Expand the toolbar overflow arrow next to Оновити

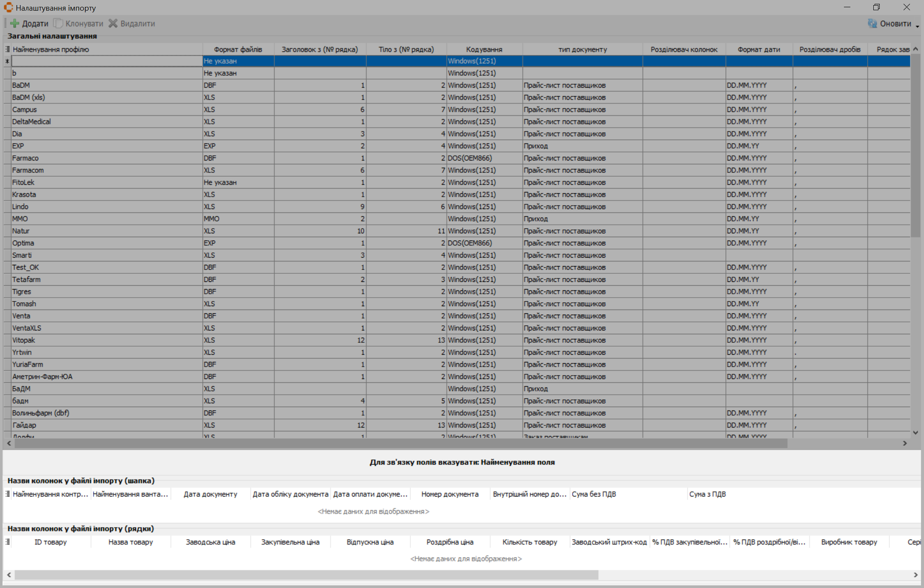pyautogui.click(x=917, y=26)
